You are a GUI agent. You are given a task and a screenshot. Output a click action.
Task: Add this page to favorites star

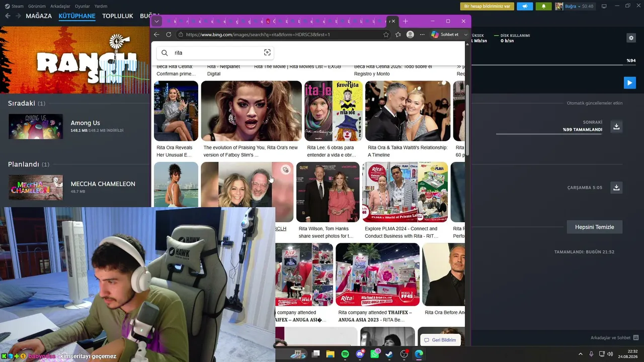(x=386, y=34)
